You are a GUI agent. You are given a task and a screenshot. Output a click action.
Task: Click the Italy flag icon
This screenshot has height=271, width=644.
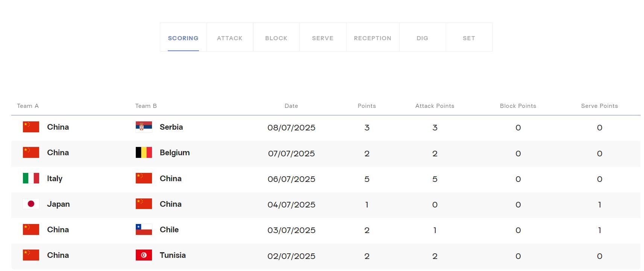tap(31, 178)
